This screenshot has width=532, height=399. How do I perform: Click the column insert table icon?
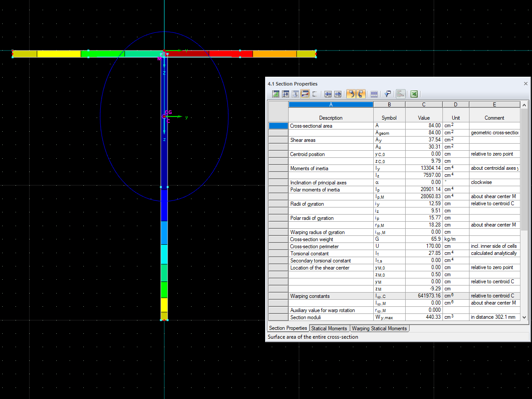click(x=286, y=94)
